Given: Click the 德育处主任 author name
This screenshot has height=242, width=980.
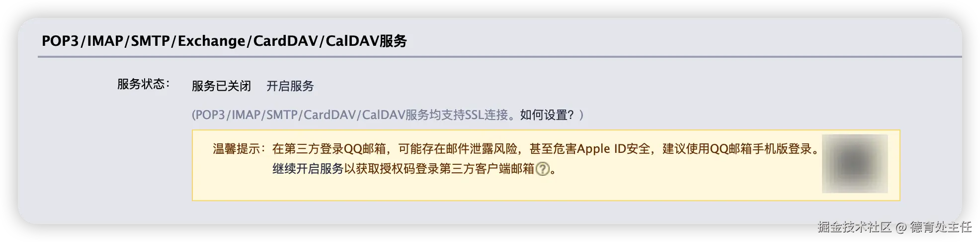Looking at the screenshot, I should coord(941,227).
